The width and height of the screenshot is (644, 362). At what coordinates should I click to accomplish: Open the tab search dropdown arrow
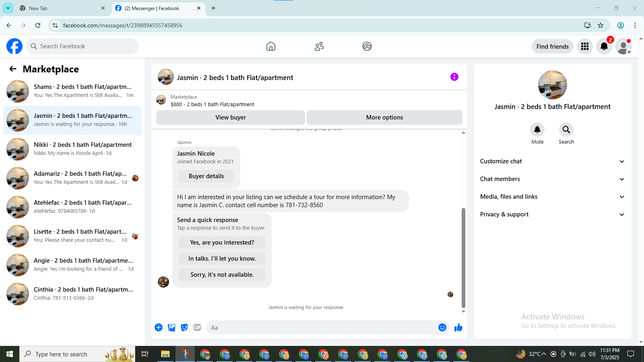point(8,8)
